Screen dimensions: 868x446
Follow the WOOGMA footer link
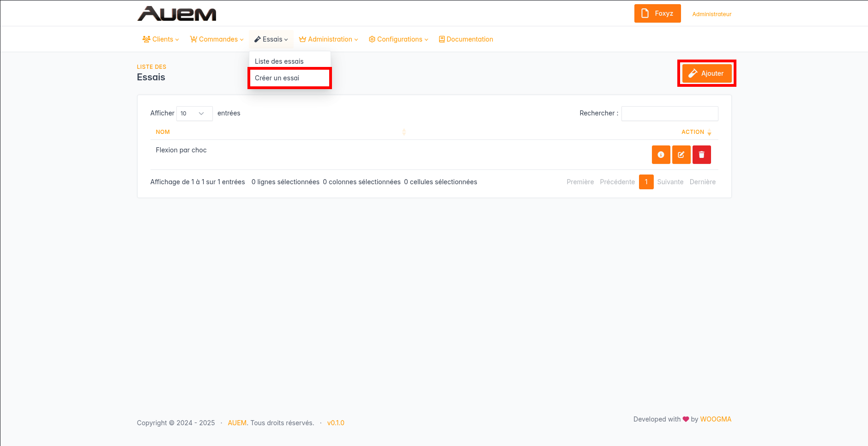click(x=716, y=419)
